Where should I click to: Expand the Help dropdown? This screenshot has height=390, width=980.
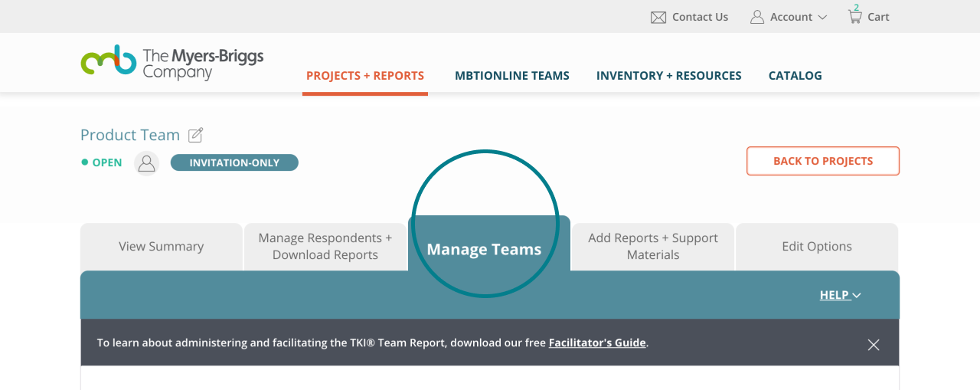pyautogui.click(x=840, y=295)
